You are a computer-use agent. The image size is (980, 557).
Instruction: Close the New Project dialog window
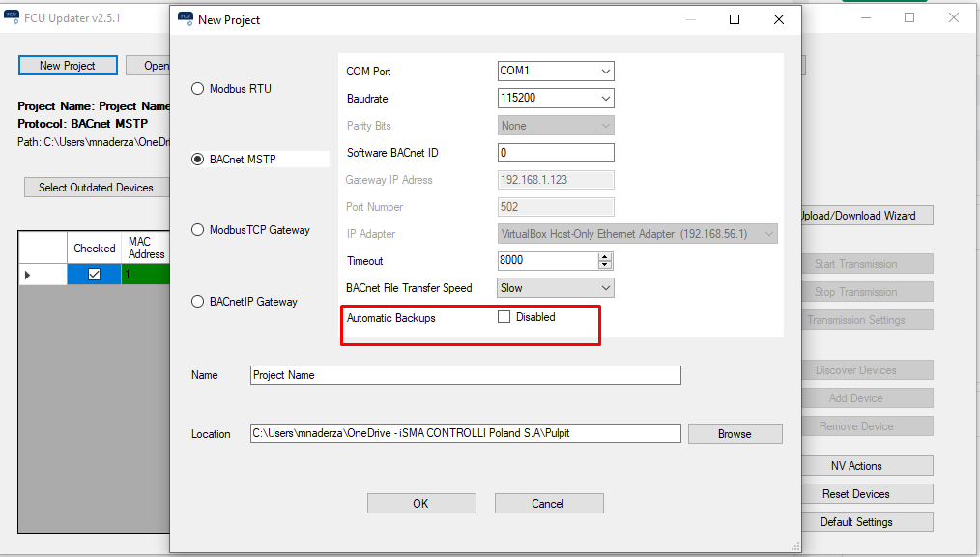[x=779, y=19]
